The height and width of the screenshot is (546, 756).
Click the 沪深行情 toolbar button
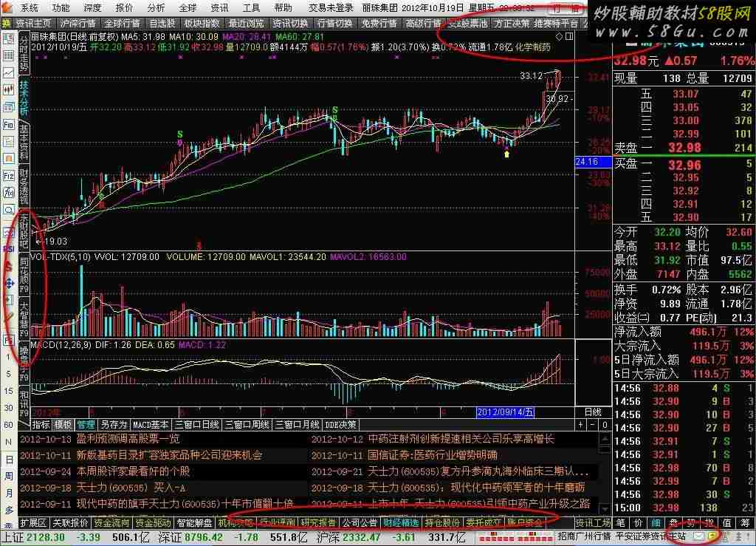pos(78,23)
